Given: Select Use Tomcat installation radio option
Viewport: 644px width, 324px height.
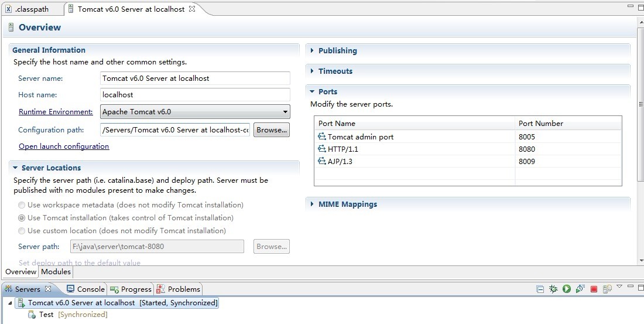Looking at the screenshot, I should point(22,218).
